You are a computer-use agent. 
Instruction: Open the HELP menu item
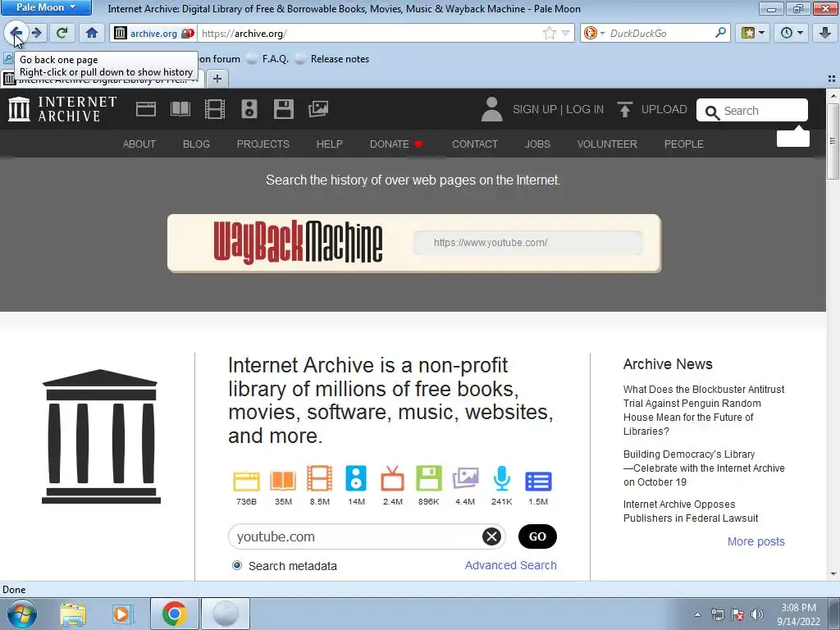pos(330,144)
